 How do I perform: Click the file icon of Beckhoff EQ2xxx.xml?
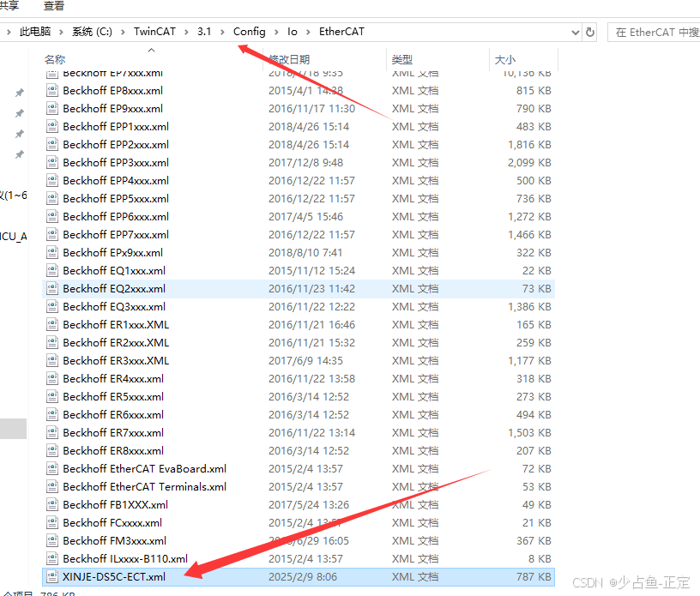pos(52,289)
